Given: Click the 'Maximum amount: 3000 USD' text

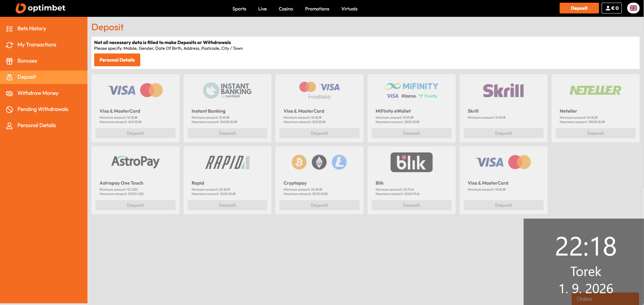Looking at the screenshot, I should coord(121,194).
